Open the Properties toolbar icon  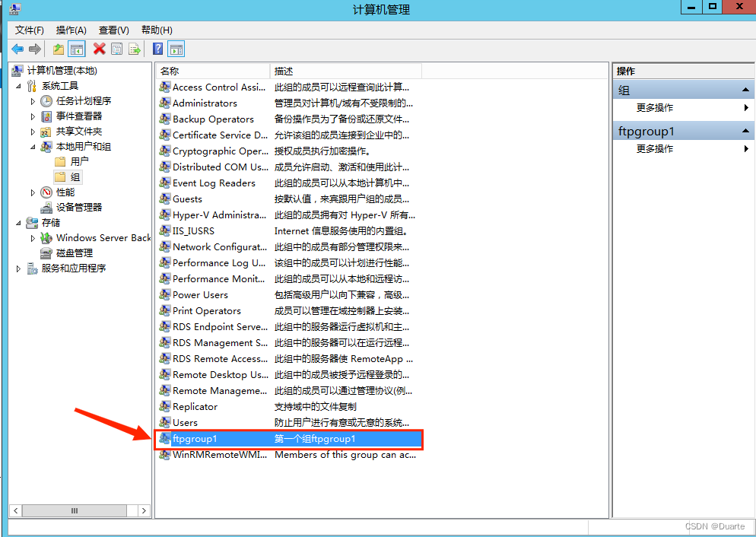tap(116, 49)
